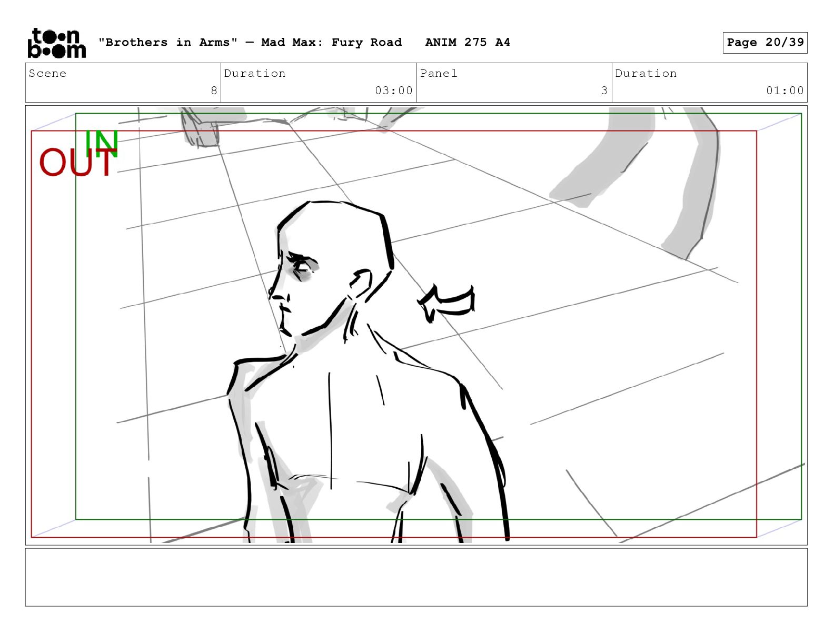Select the scene number 8
Screen dimensions: 834x644
[214, 90]
